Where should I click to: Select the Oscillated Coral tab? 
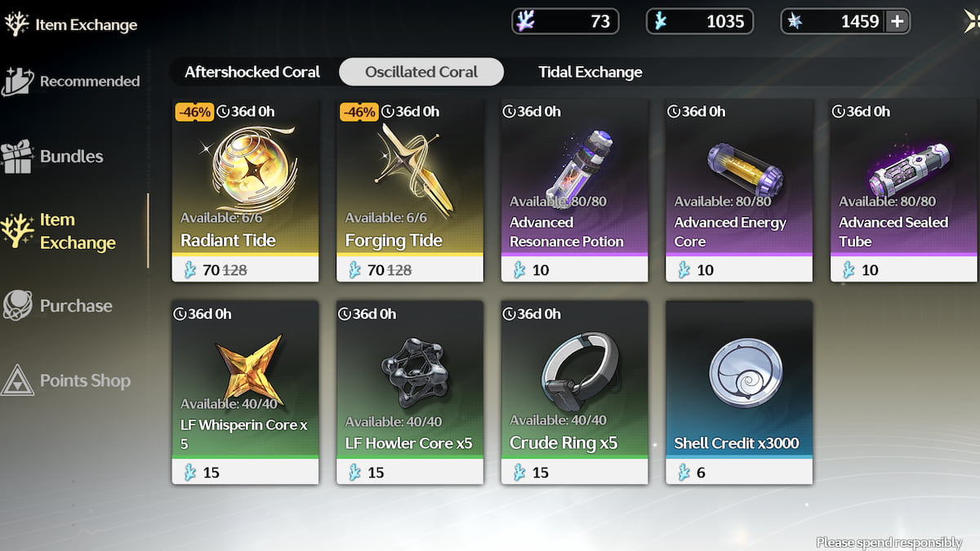[421, 72]
